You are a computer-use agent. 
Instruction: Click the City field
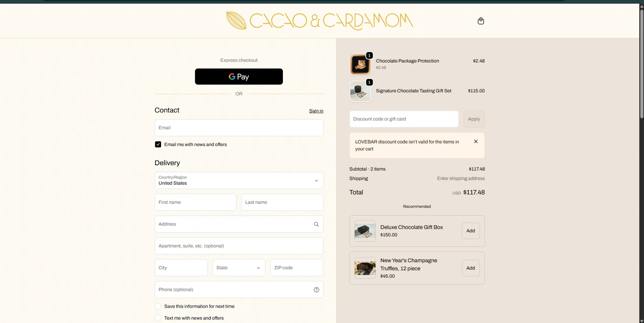click(181, 268)
